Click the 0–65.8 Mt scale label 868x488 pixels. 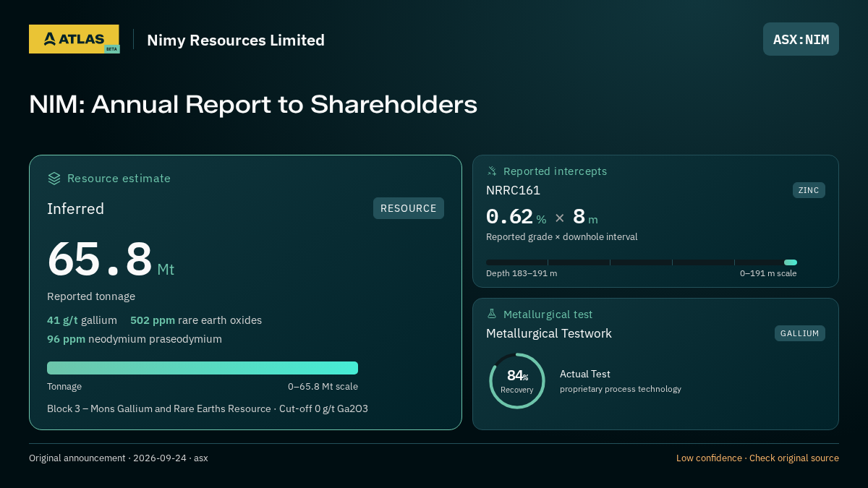point(323,387)
